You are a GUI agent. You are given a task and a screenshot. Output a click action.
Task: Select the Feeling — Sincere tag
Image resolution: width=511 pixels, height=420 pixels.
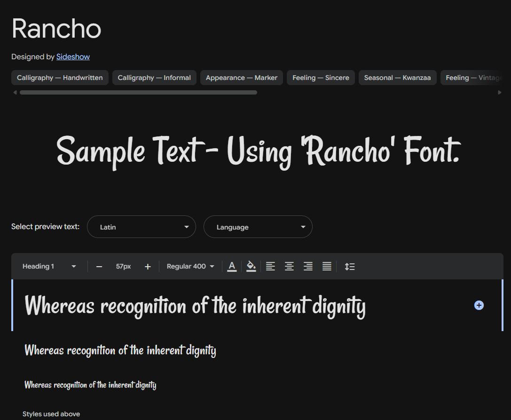pos(321,78)
